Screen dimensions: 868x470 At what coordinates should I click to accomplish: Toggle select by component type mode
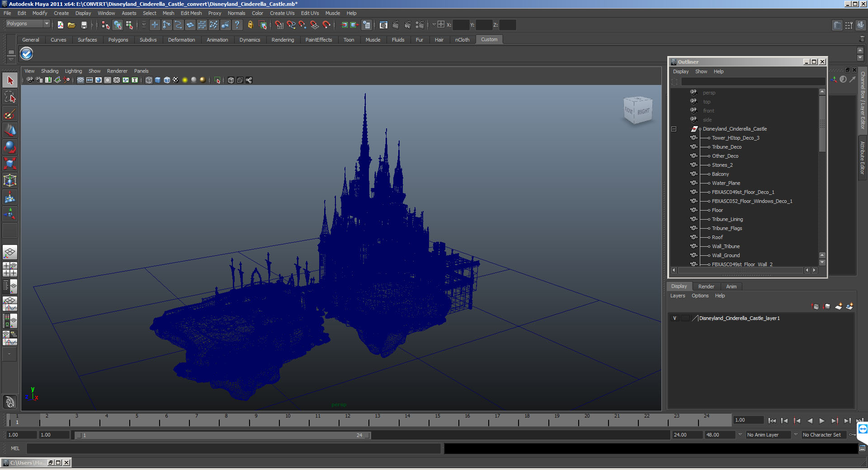point(130,25)
